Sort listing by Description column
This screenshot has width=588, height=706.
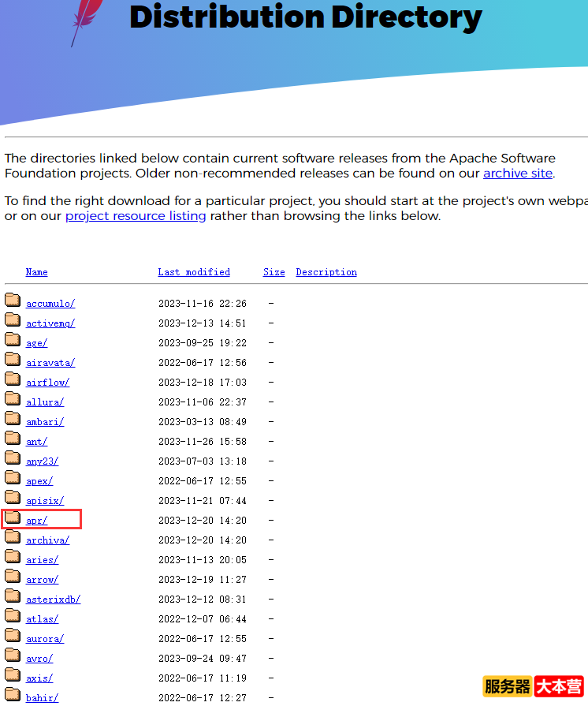pos(326,272)
